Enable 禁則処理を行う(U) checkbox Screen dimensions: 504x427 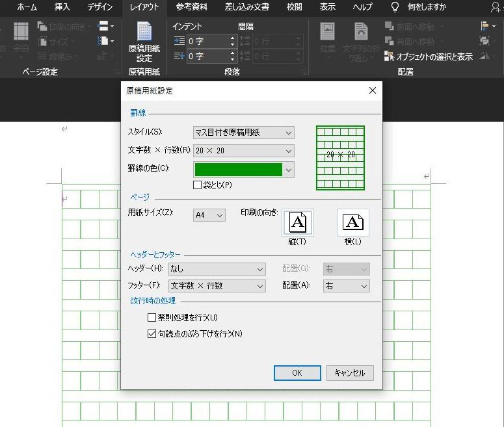click(x=152, y=317)
